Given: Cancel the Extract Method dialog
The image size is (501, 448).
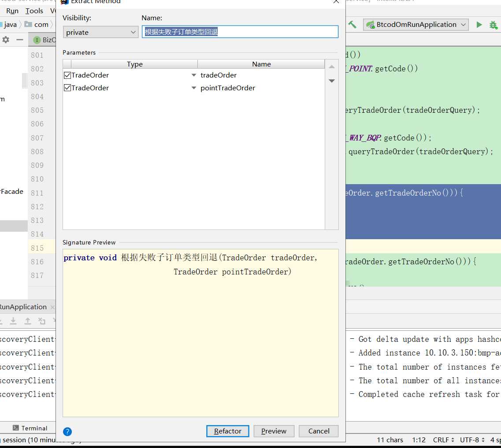Looking at the screenshot, I should coord(319,431).
